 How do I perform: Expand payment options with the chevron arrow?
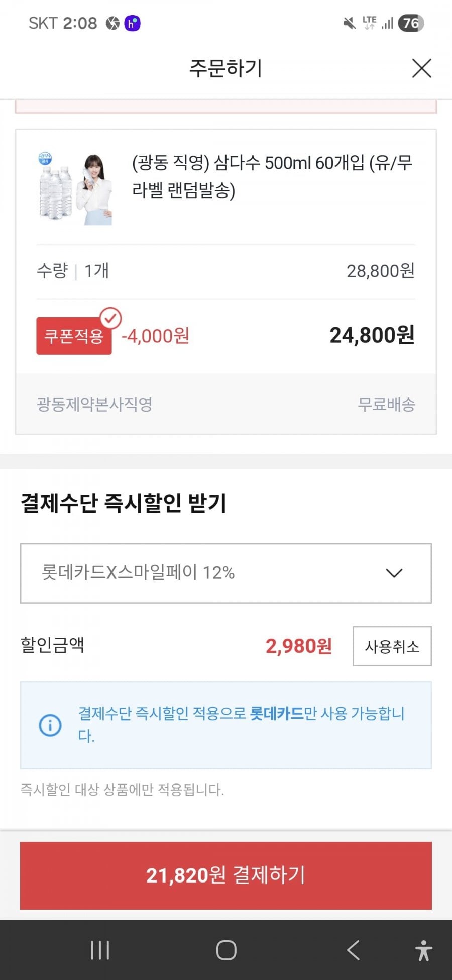(x=394, y=573)
